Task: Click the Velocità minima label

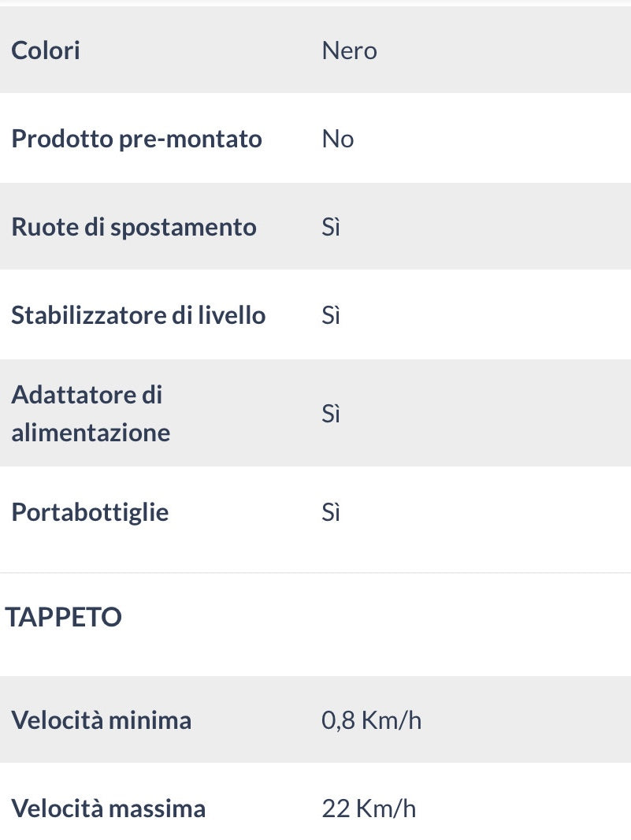Action: tap(101, 720)
